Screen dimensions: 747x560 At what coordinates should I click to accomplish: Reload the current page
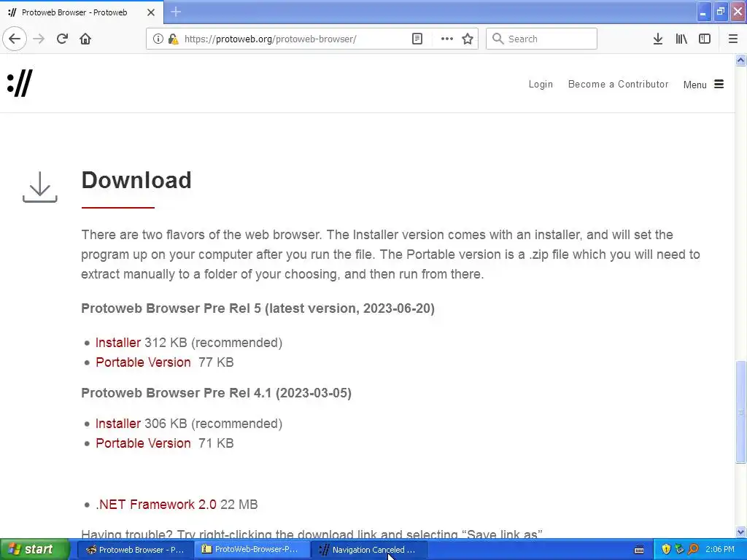click(62, 39)
